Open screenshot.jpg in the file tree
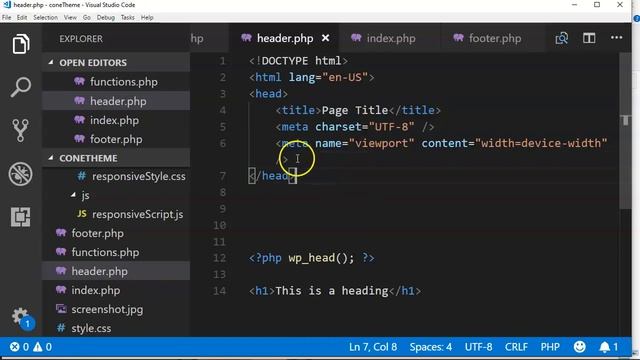The width and height of the screenshot is (640, 360). 116,309
